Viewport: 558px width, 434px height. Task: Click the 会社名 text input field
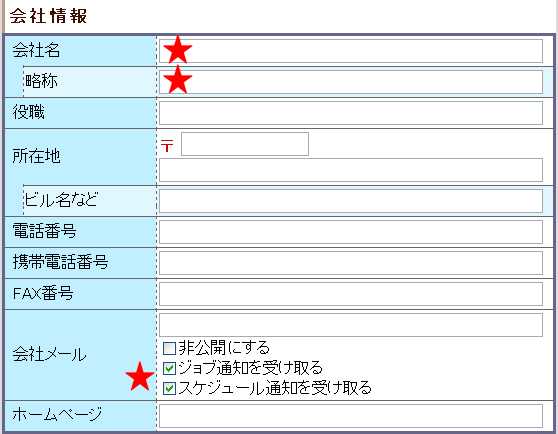point(351,51)
